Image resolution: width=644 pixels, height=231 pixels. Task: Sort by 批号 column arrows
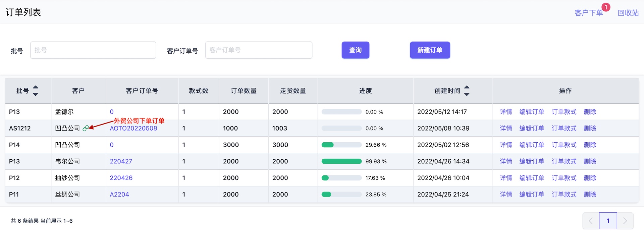pos(35,91)
